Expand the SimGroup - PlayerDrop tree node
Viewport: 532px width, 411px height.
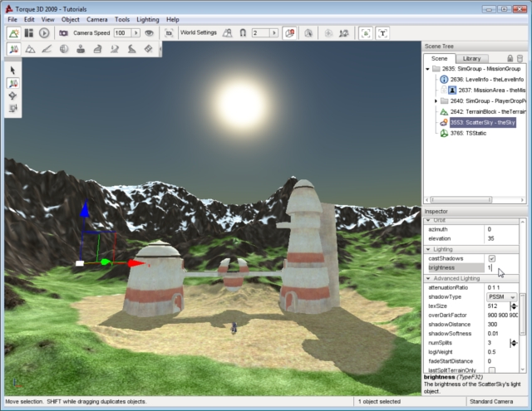(436, 100)
